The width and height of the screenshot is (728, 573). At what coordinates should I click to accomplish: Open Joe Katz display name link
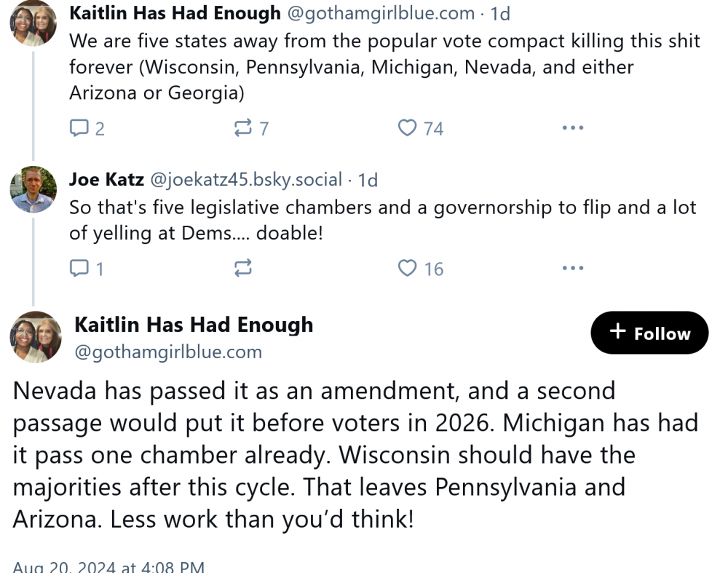pyautogui.click(x=106, y=179)
